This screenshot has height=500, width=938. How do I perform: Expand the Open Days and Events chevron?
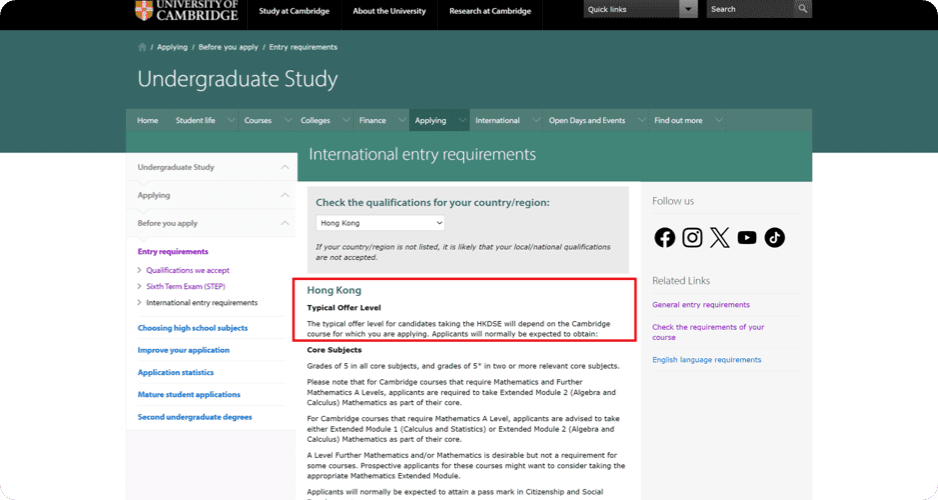click(x=641, y=120)
